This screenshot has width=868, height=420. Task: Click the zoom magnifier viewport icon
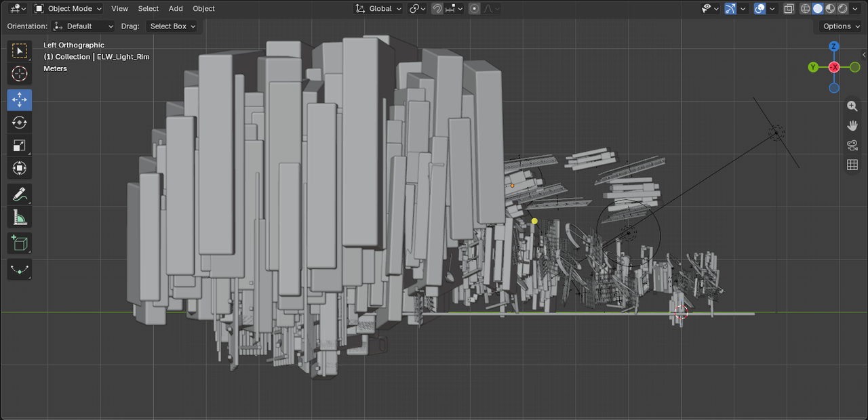(852, 106)
